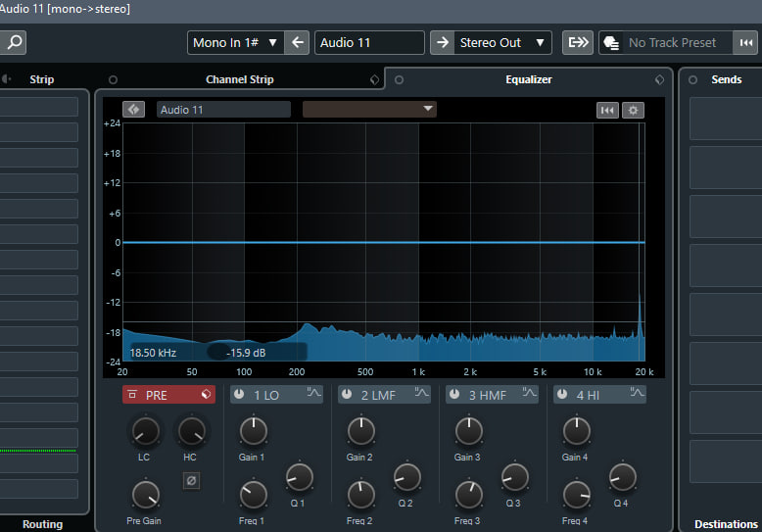This screenshot has height=532, width=762.
Task: Toggle band 1 LO power button
Action: click(239, 394)
